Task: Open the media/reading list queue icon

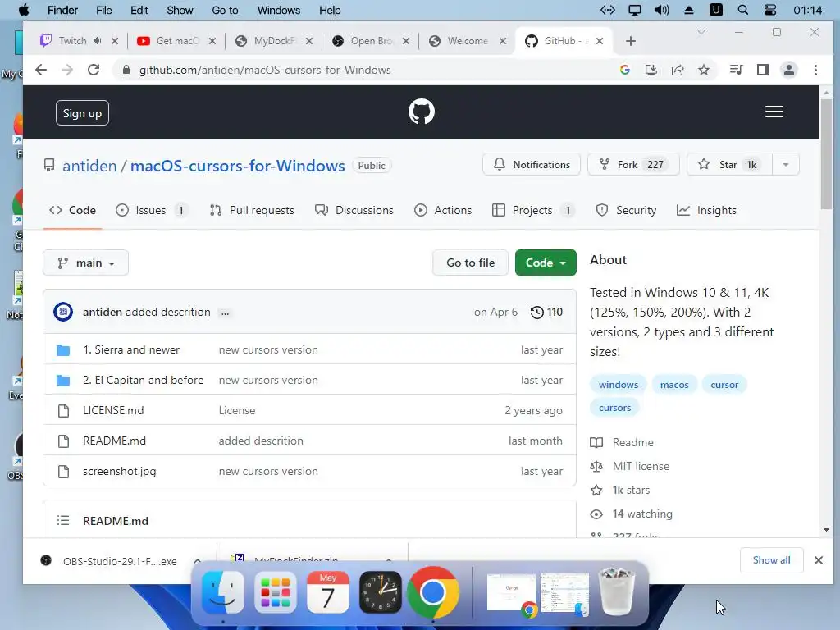Action: tap(736, 71)
